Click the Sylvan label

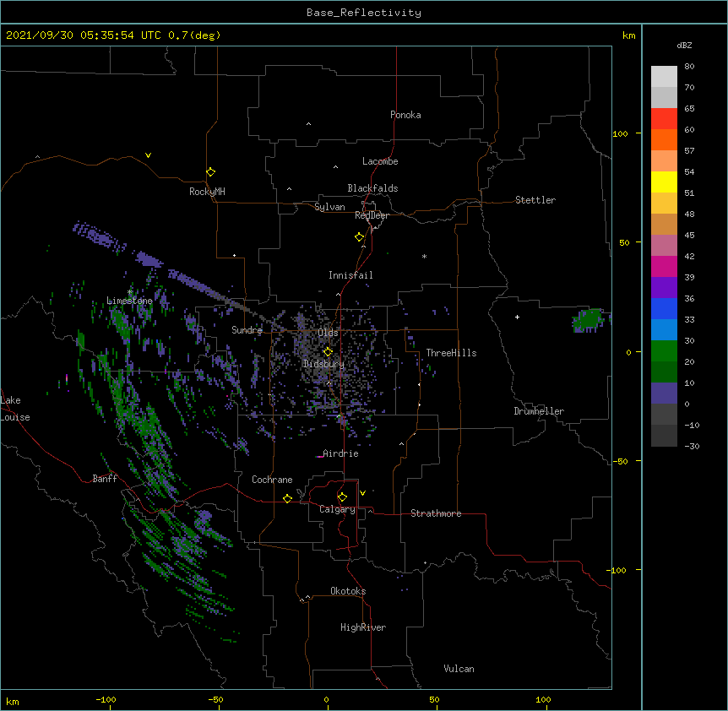329,207
